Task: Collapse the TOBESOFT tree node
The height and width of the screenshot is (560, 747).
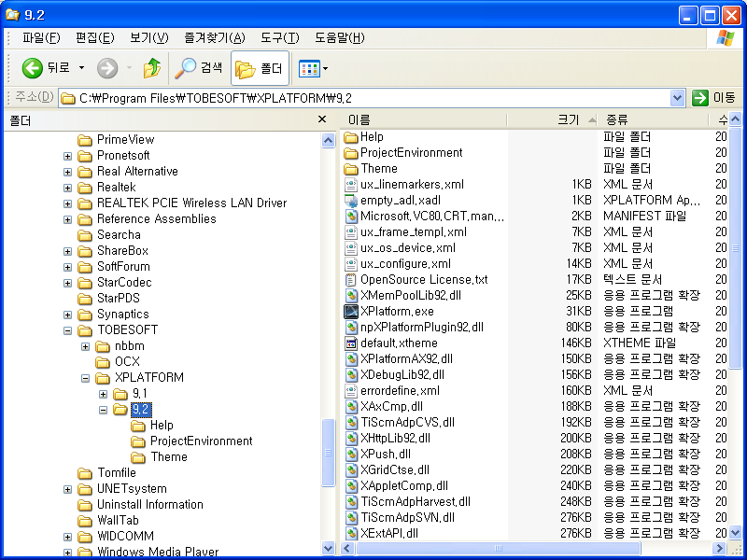Action: [68, 330]
